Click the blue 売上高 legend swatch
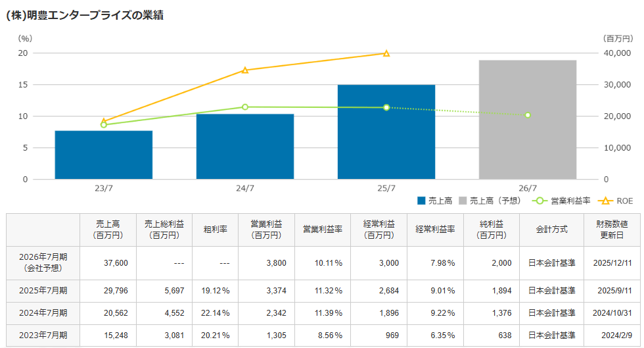Image resolution: width=644 pixels, height=348 pixels. tap(421, 200)
